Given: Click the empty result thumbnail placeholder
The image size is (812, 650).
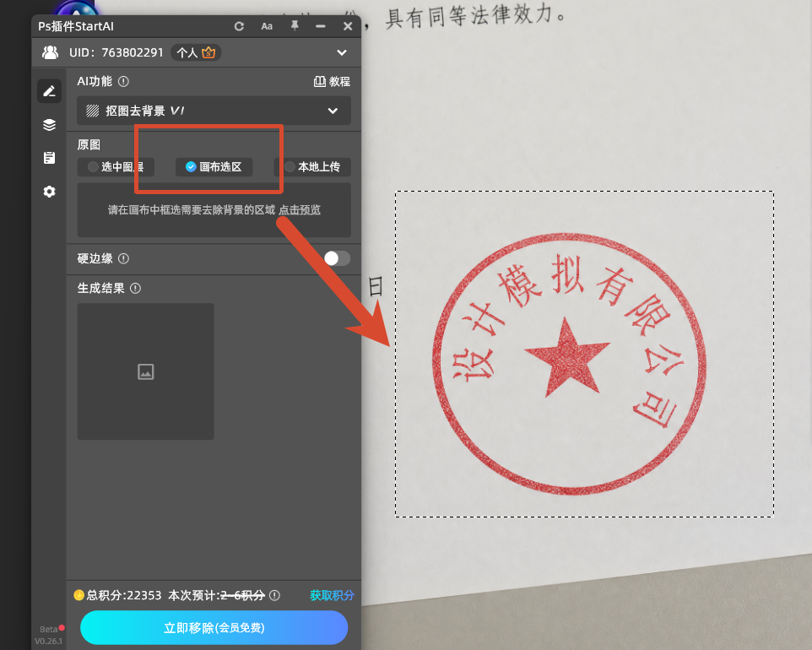Looking at the screenshot, I should (x=145, y=371).
